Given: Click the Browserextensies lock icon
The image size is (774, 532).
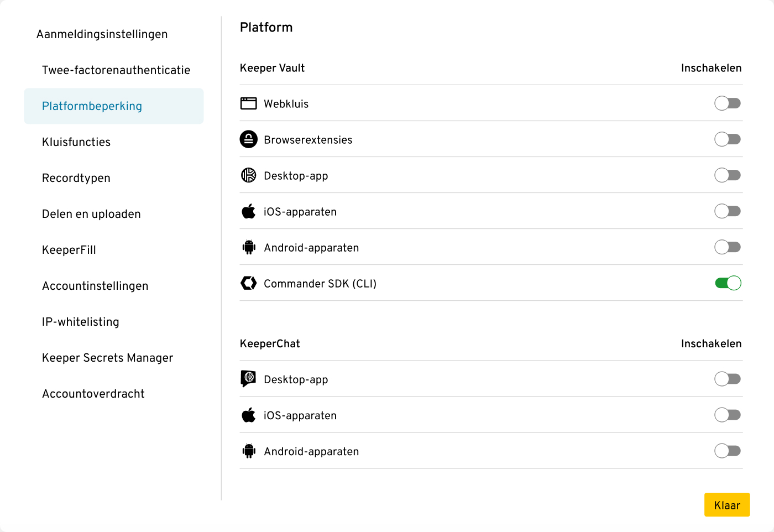Looking at the screenshot, I should coord(249,139).
